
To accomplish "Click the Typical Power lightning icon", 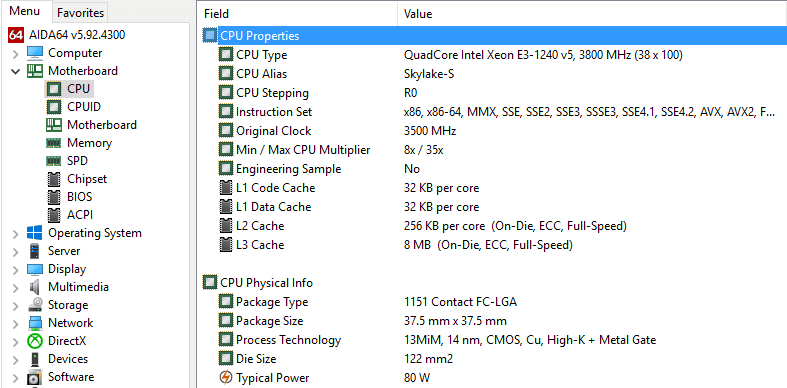I will point(226,377).
